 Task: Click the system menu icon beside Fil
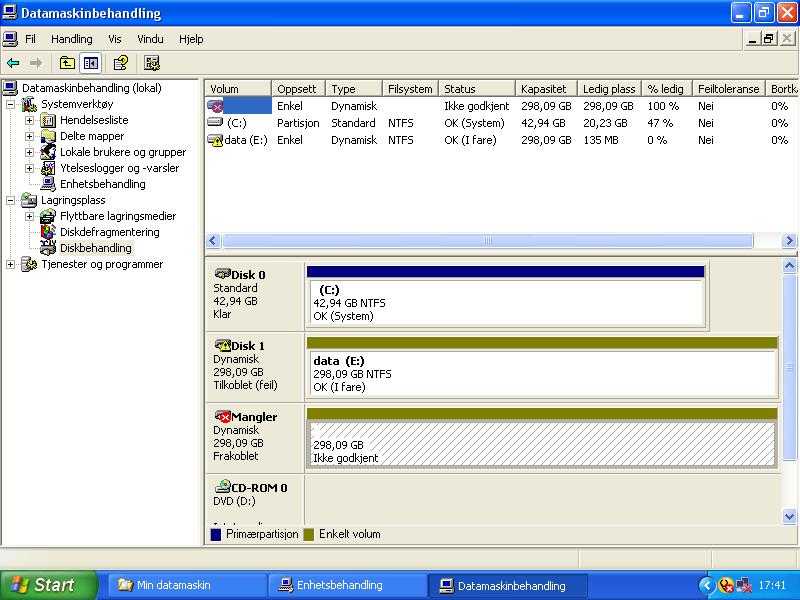click(10, 39)
